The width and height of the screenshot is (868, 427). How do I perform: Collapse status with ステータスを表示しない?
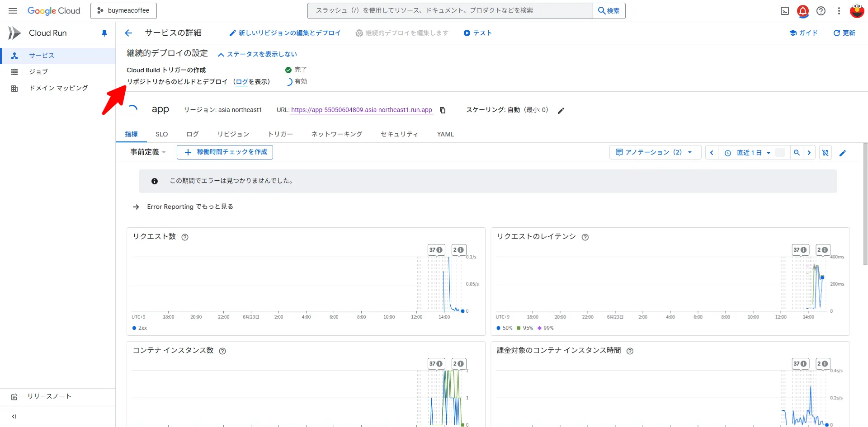[x=257, y=54]
